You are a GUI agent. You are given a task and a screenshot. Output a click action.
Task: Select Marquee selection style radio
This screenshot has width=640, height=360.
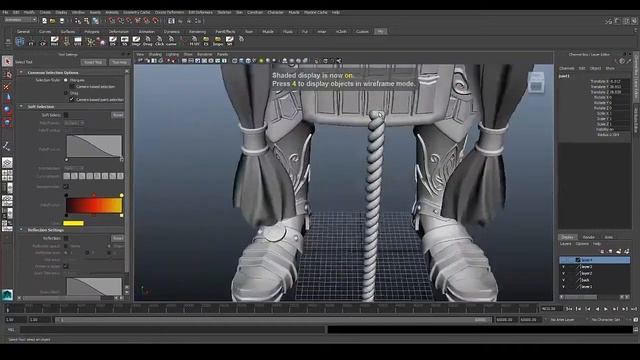[x=66, y=80]
